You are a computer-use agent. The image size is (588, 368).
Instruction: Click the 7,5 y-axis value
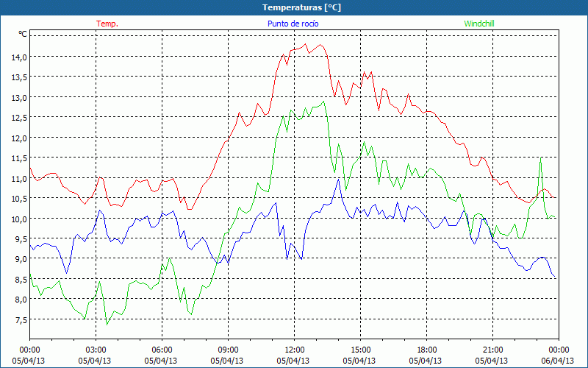[21, 320]
